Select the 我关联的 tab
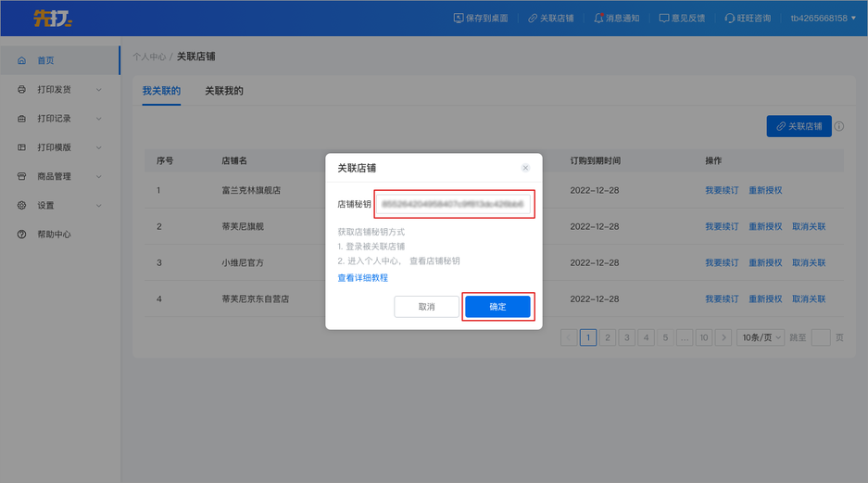The width and height of the screenshot is (868, 483). pos(161,91)
